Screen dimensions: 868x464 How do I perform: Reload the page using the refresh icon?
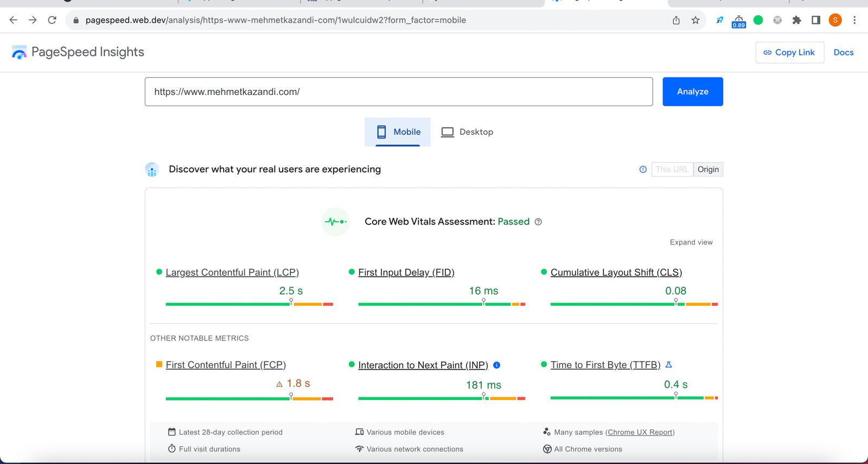tap(52, 20)
